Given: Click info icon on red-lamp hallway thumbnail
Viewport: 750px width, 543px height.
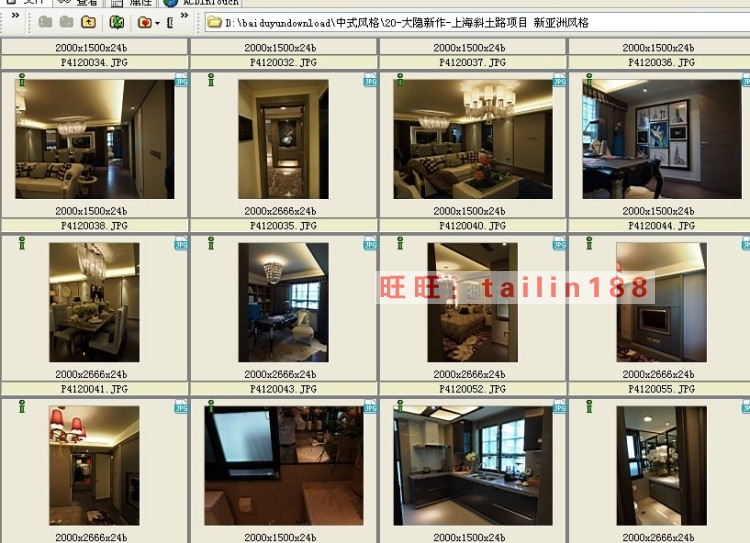Looking at the screenshot, I should pyautogui.click(x=22, y=407).
